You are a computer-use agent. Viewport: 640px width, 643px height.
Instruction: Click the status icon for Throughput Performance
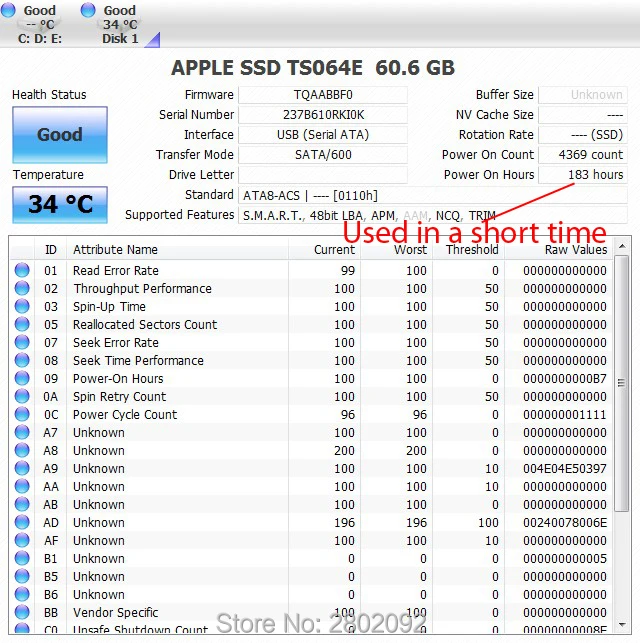22,288
